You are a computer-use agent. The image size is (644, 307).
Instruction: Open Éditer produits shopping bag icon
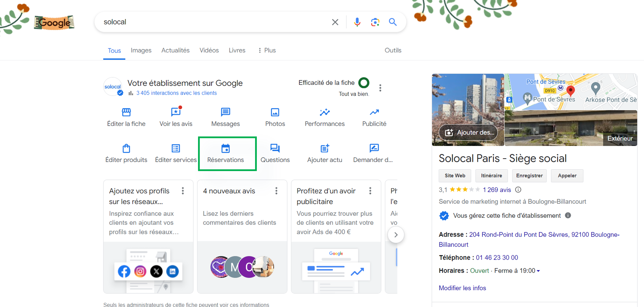[126, 148]
